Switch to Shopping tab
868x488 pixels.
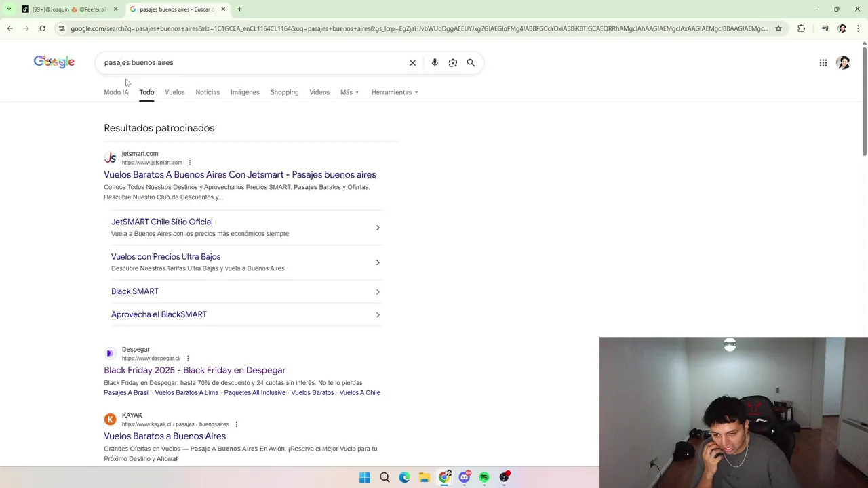coord(284,92)
